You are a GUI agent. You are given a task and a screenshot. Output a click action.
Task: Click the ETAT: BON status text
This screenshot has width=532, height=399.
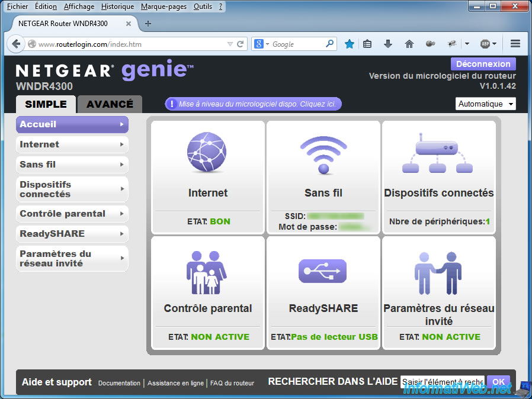209,221
